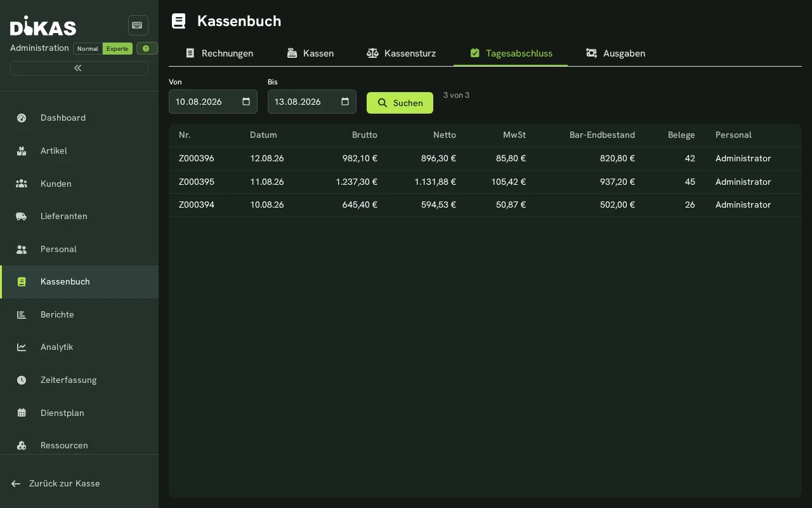812x508 pixels.
Task: Open the on-screen keyboard icon
Action: 138,25
